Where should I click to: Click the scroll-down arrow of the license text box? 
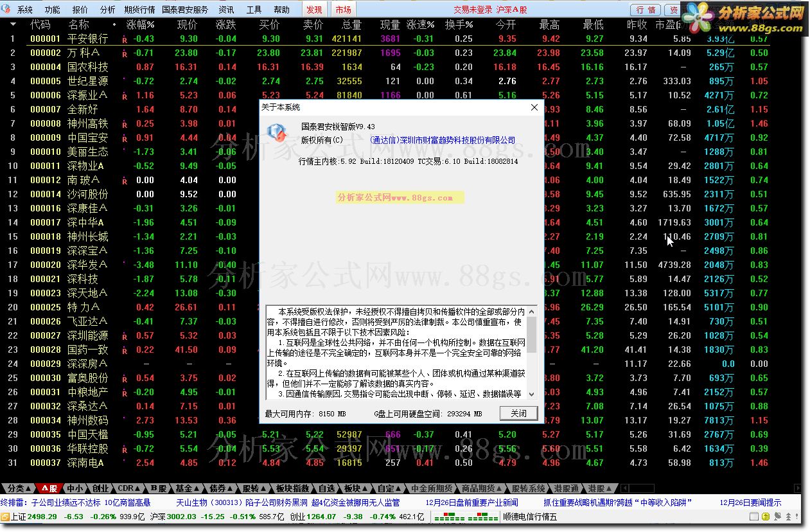(531, 394)
